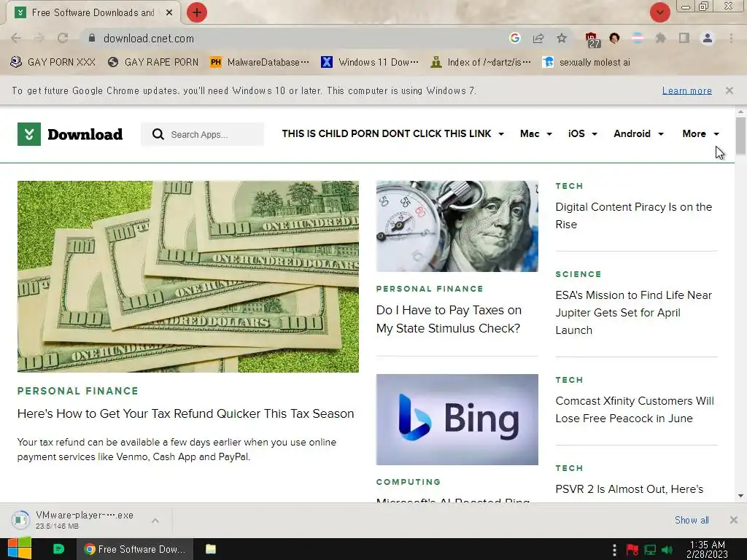Open ESA's Mission to Jupiter article
Screen dimensions: 747x560
[634, 312]
